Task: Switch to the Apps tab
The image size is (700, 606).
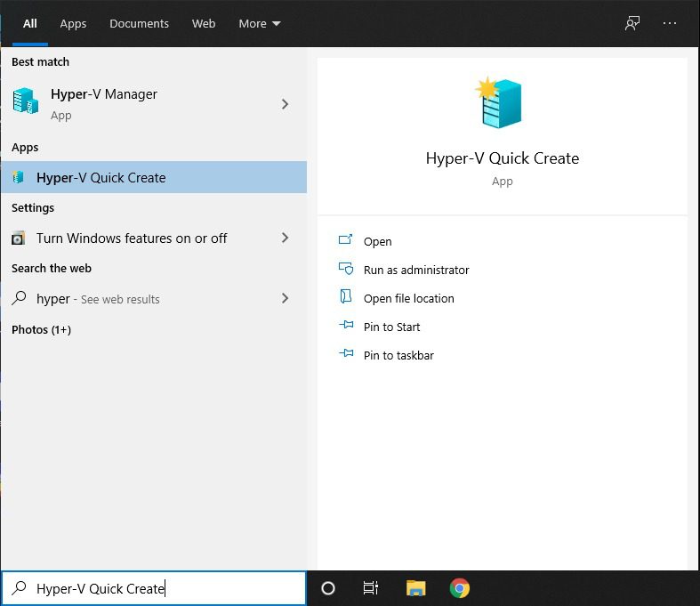Action: pos(73,24)
